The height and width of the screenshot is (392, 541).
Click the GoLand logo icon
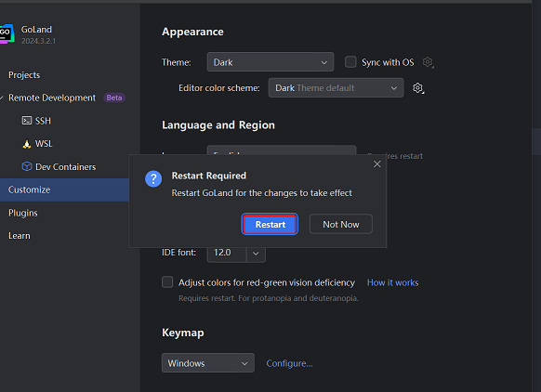7,33
